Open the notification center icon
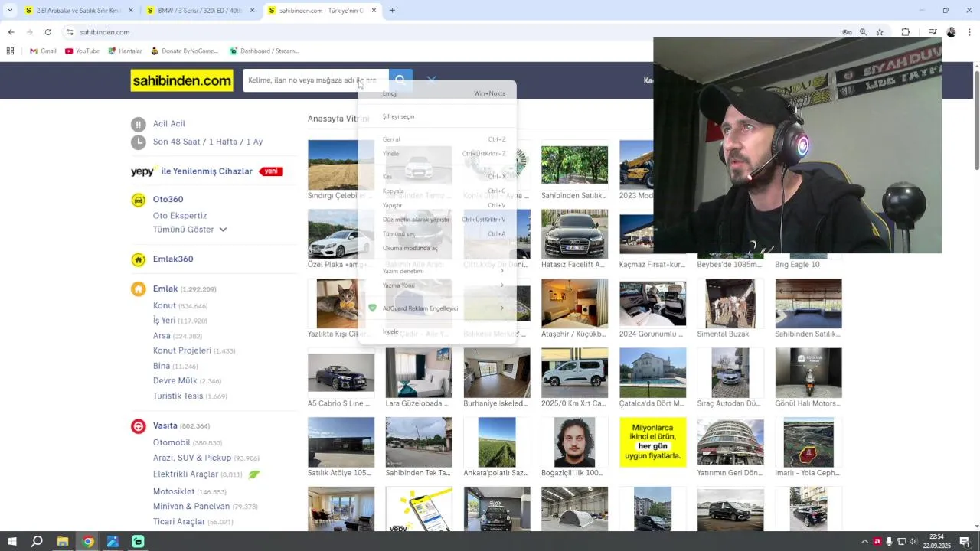The width and height of the screenshot is (980, 551). pyautogui.click(x=965, y=542)
